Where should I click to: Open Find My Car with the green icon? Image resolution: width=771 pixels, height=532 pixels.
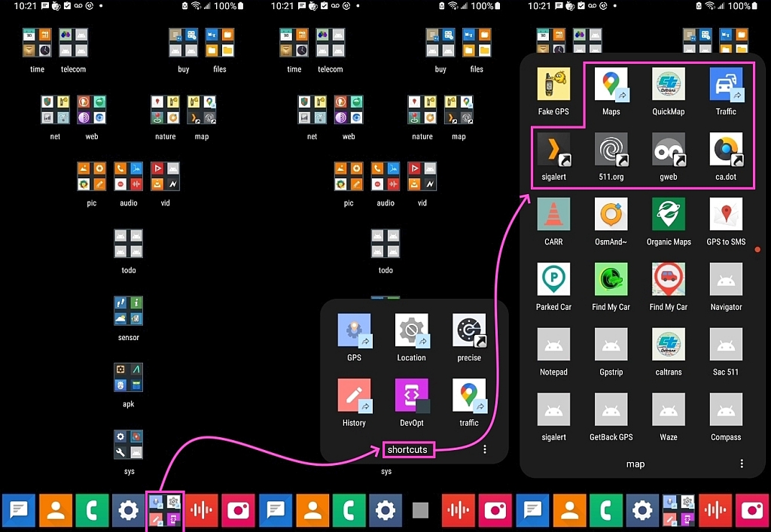coord(611,279)
